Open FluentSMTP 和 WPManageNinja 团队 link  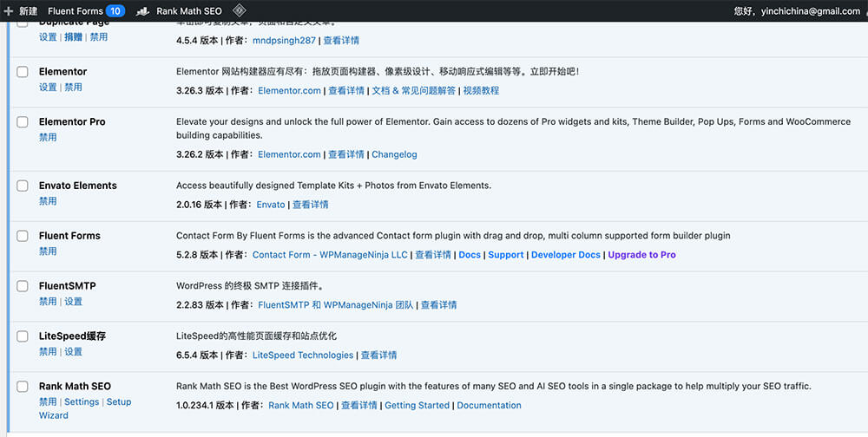[x=335, y=305]
